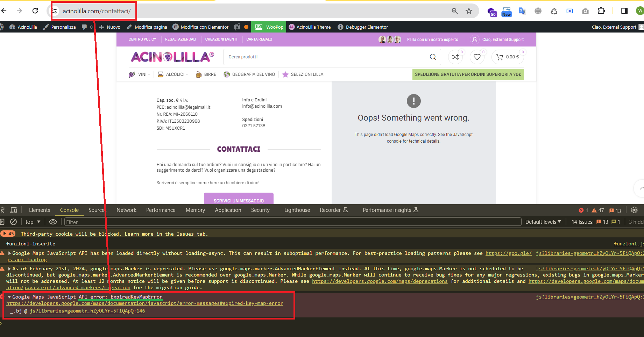Screen dimensions: 644x337
Task: Click Modifica con Elementor
Action: pyautogui.click(x=200, y=27)
